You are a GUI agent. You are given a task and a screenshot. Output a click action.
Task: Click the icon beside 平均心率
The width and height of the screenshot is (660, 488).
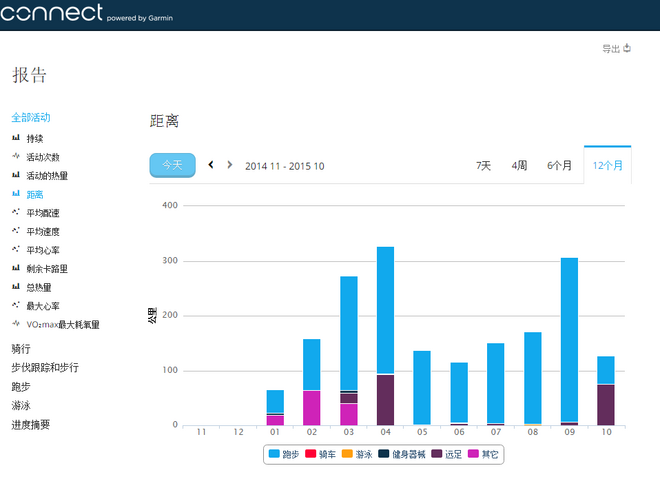point(16,250)
